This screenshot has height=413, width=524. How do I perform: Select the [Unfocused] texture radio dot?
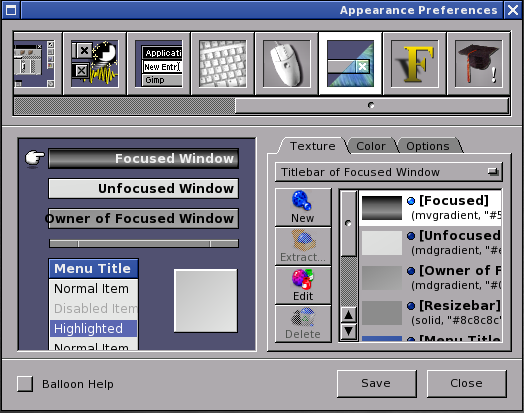411,236
